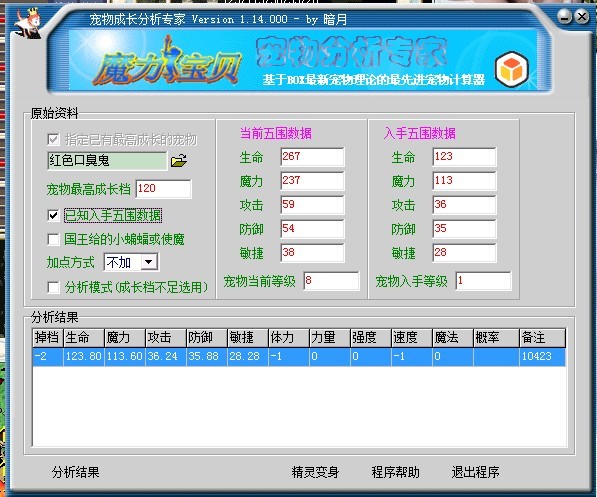Click current 攻击 field showing 59
597x497 pixels.
[x=312, y=205]
